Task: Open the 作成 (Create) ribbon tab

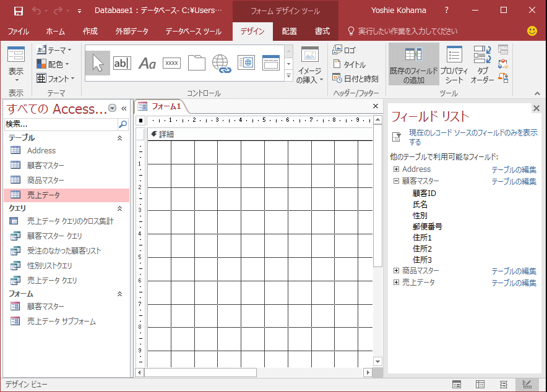Action: click(90, 32)
